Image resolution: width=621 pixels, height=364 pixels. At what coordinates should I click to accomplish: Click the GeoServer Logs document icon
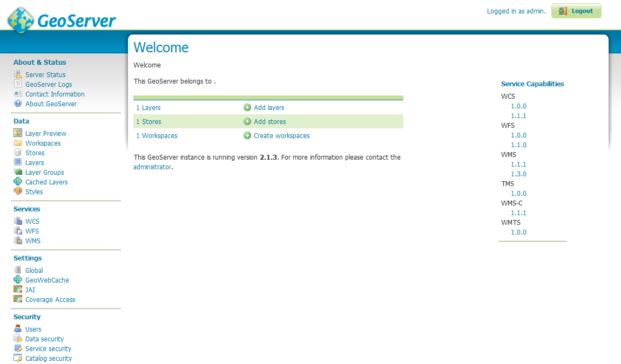pos(18,84)
